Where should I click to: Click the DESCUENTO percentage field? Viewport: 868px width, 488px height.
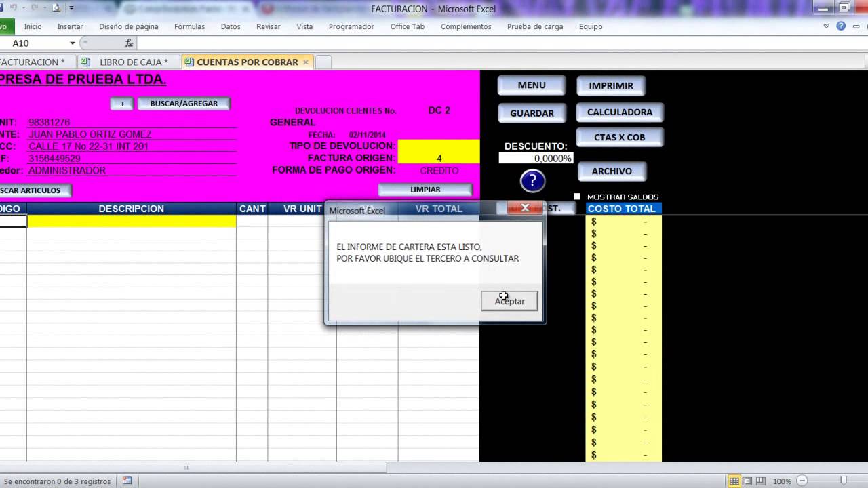pos(536,158)
